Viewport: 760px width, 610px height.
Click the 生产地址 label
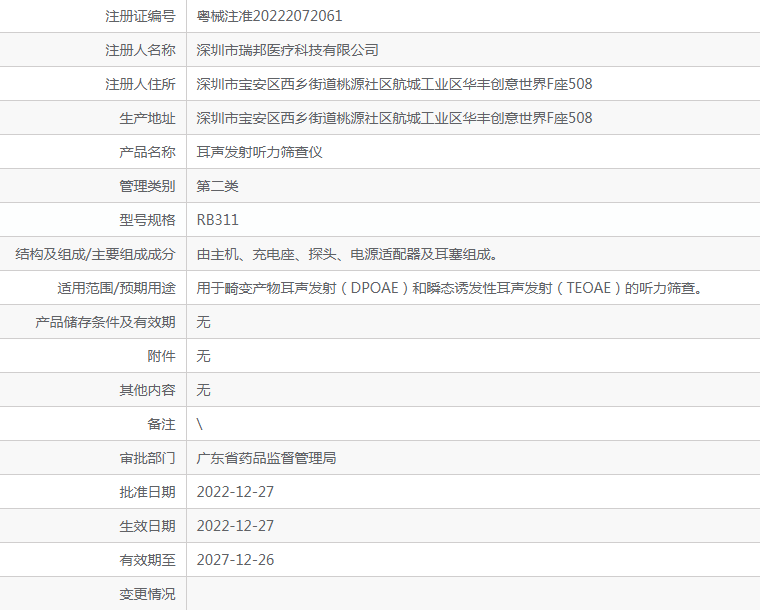[147, 118]
